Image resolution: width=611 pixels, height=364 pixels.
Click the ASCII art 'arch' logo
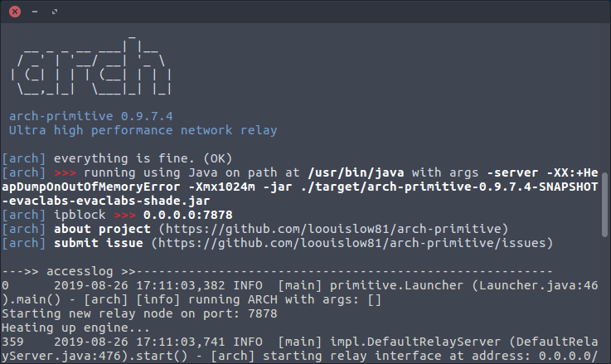[x=91, y=66]
